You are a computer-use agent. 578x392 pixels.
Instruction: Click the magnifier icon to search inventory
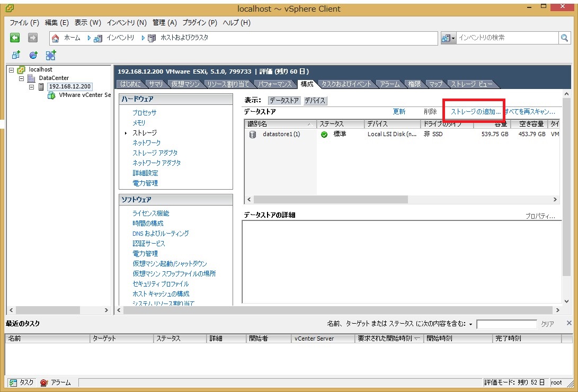[564, 38]
